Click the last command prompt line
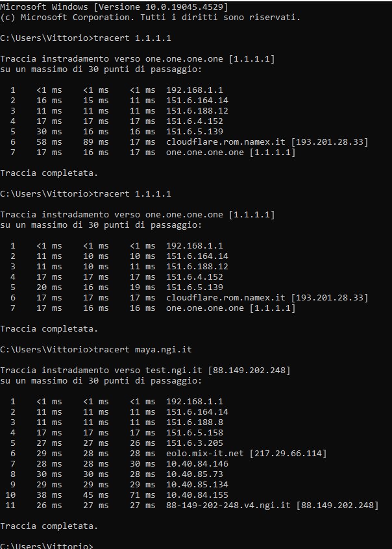This screenshot has height=549, width=392. 47,546
